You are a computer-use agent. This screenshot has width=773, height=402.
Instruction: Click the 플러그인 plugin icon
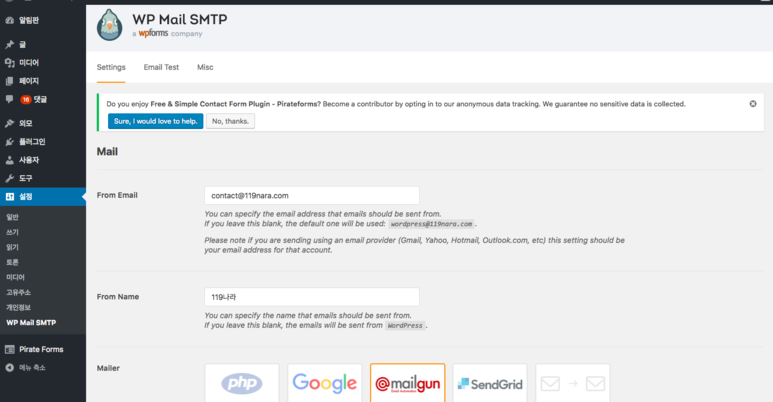[x=9, y=142]
